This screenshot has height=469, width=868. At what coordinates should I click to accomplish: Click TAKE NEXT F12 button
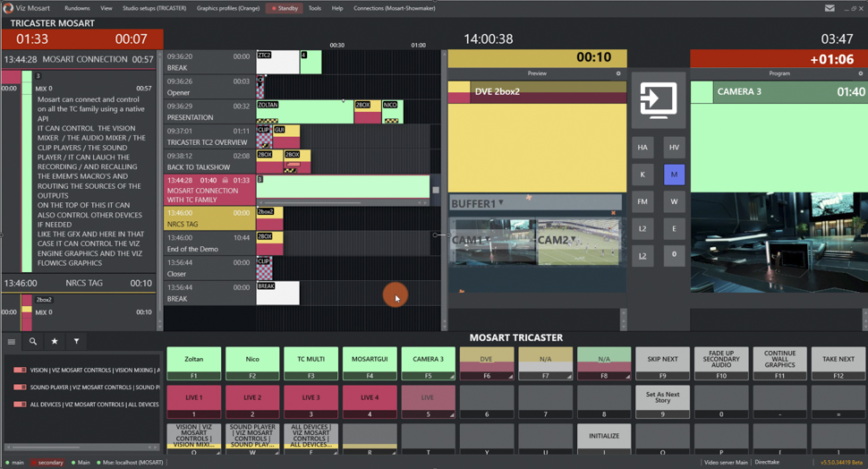click(x=838, y=363)
